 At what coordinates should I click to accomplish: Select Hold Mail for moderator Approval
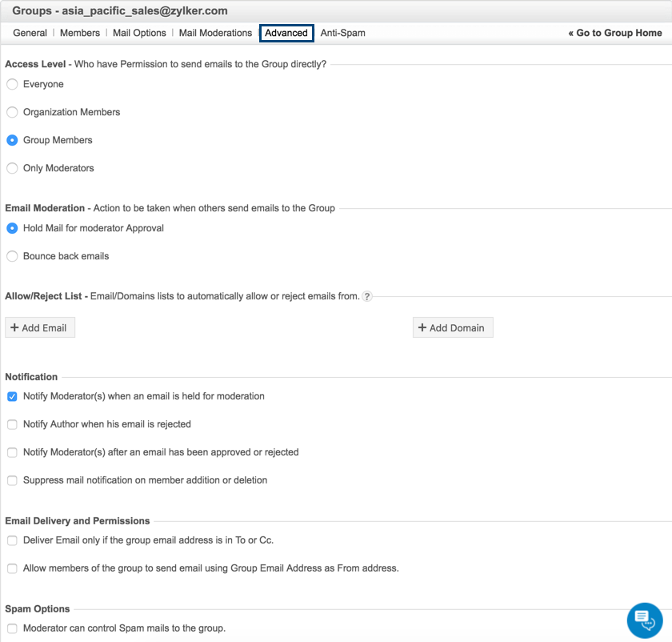pyautogui.click(x=12, y=228)
